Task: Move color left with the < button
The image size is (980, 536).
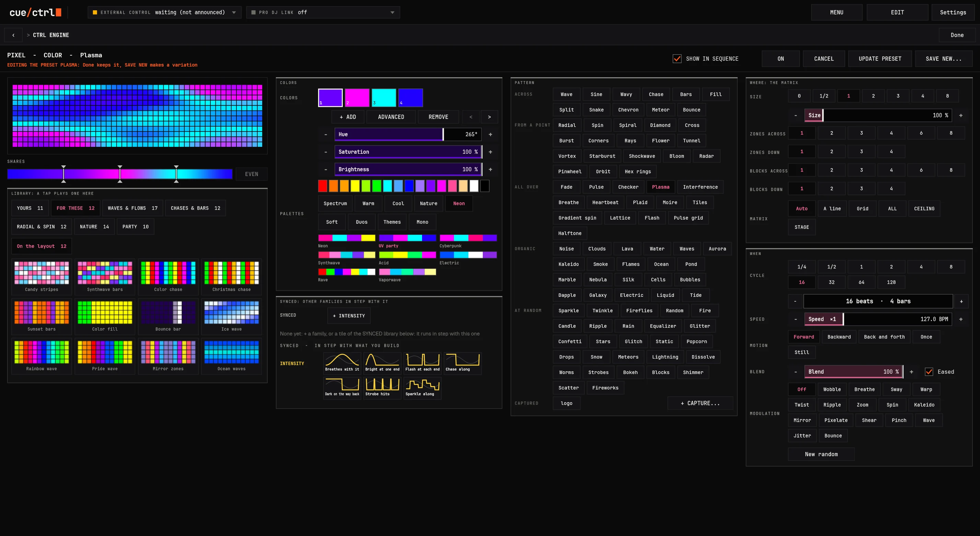Action: (x=471, y=117)
